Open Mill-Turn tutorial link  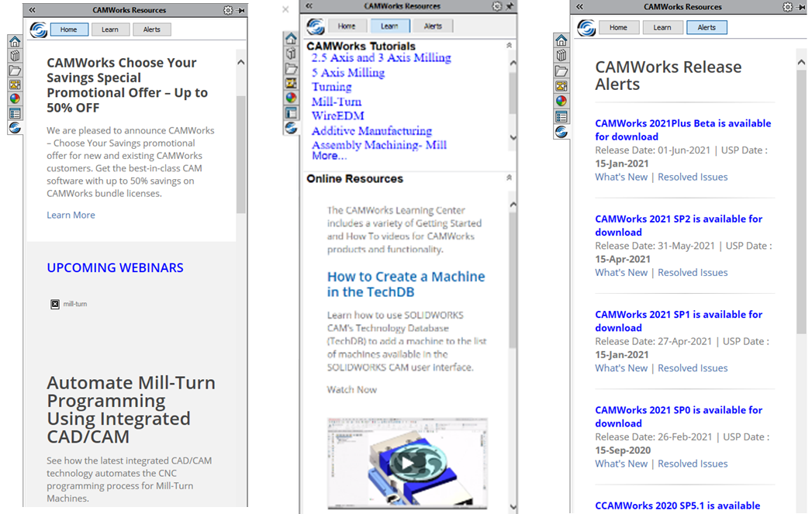coord(336,102)
